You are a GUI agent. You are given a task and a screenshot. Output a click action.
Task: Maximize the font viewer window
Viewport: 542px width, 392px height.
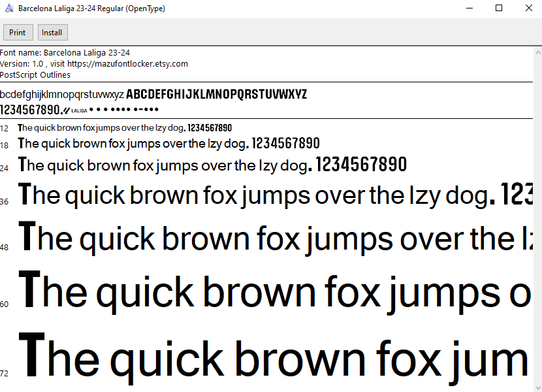tap(499, 8)
